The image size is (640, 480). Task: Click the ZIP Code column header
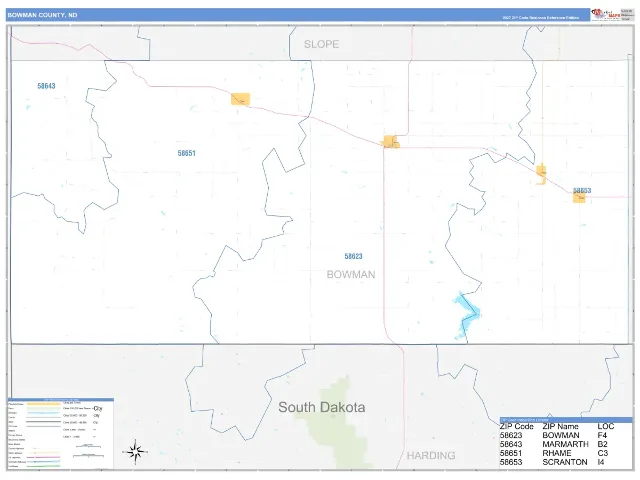517,427
